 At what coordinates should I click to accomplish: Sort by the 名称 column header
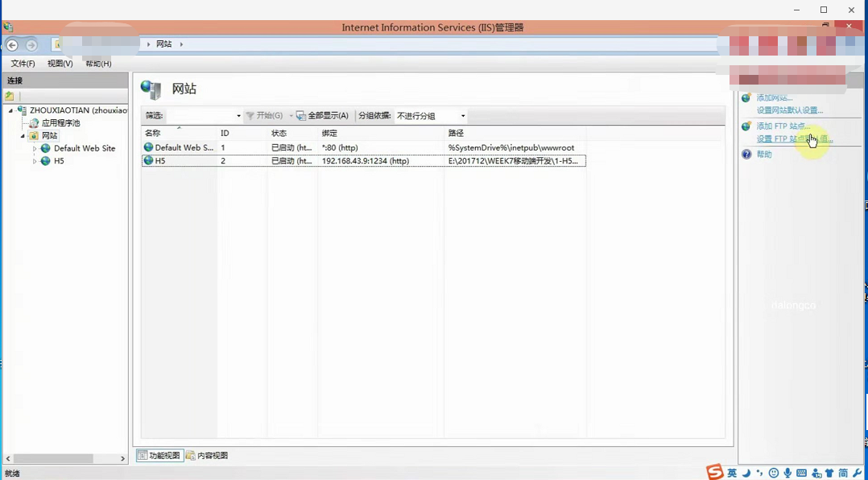tap(179, 133)
